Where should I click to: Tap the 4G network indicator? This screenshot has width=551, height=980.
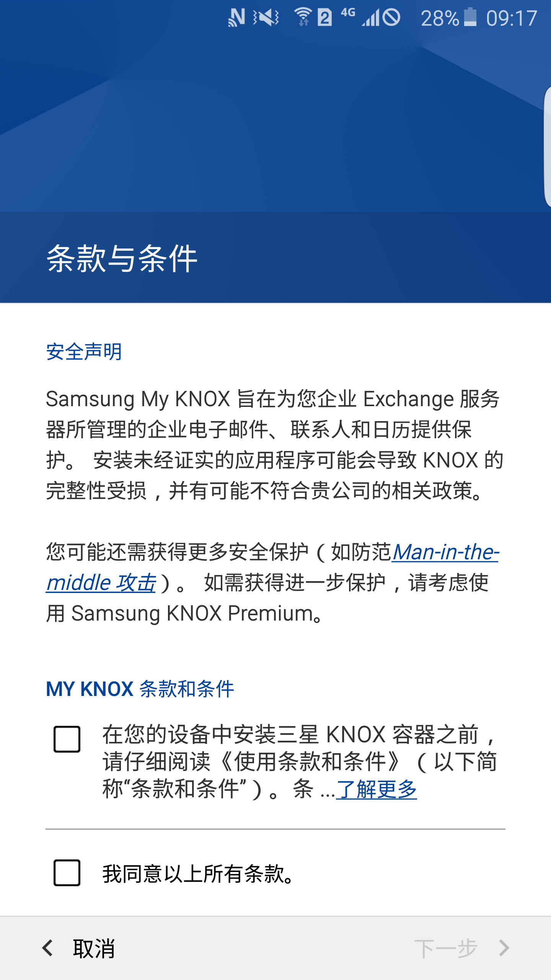pos(348,14)
